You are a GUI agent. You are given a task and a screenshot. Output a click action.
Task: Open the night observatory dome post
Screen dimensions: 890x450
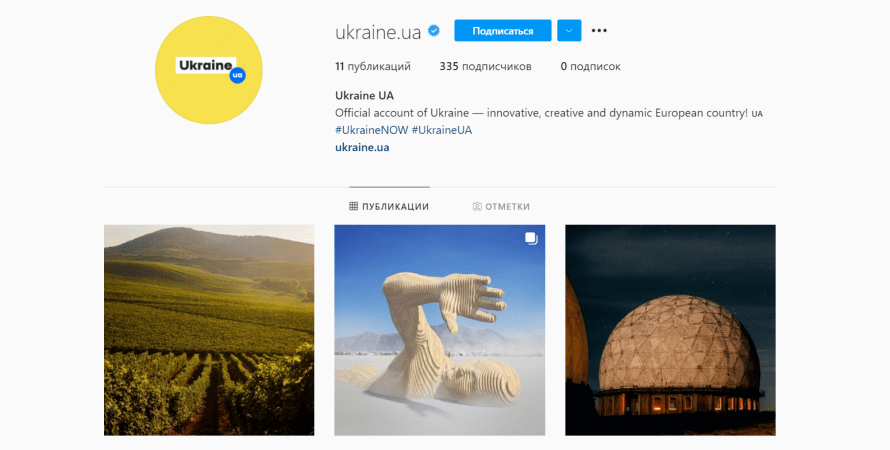point(670,330)
